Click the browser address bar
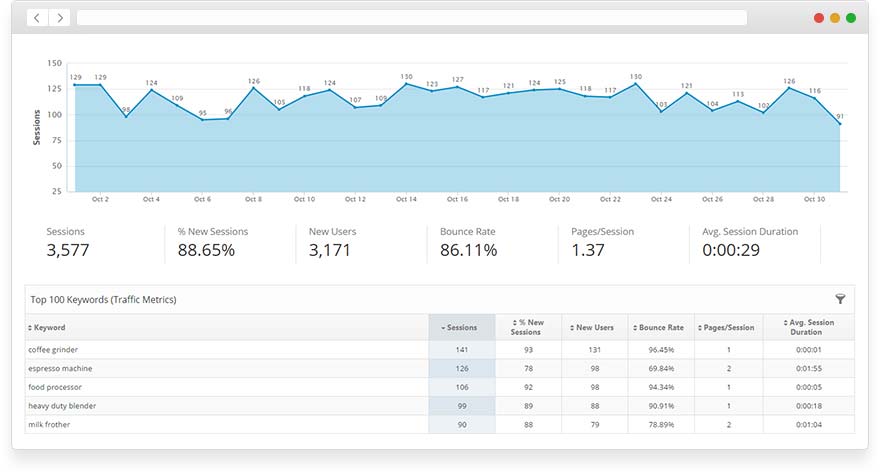 coord(411,18)
